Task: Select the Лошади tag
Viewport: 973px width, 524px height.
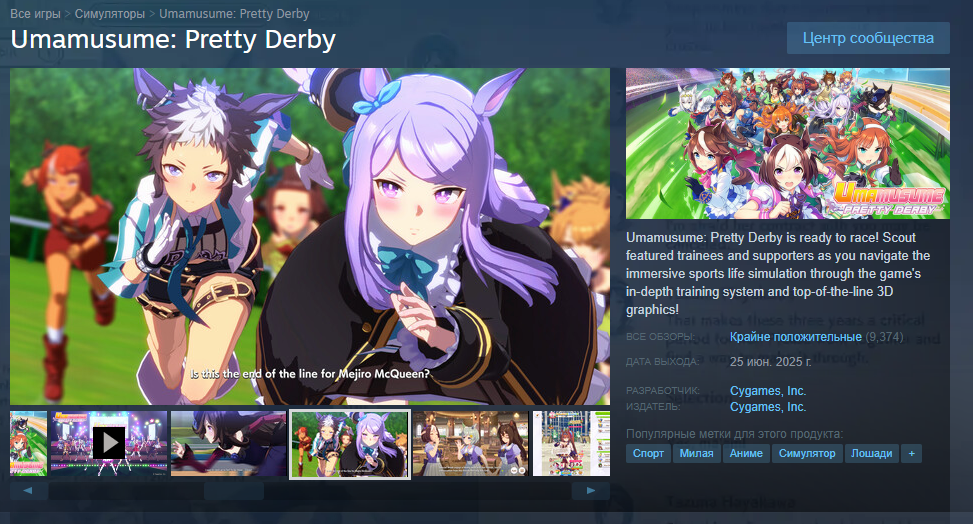Action: 871,453
